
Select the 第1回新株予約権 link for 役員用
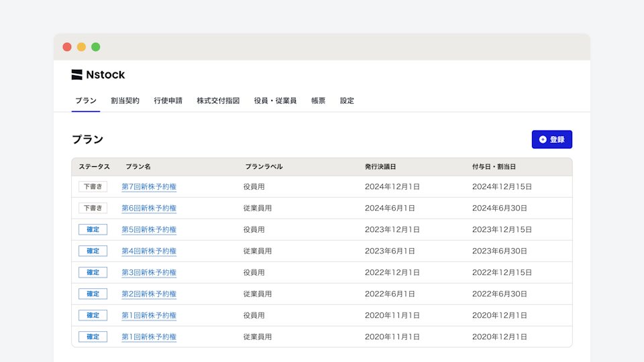(149, 316)
